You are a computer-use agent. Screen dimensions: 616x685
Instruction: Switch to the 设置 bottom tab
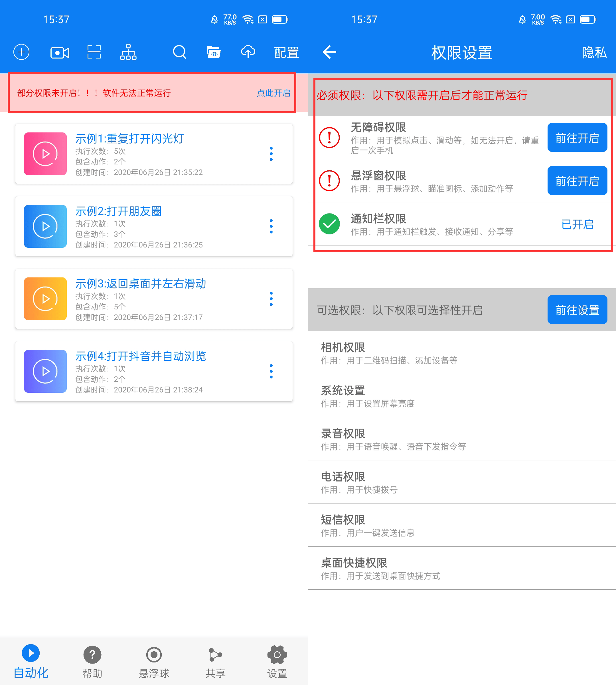coord(277,662)
